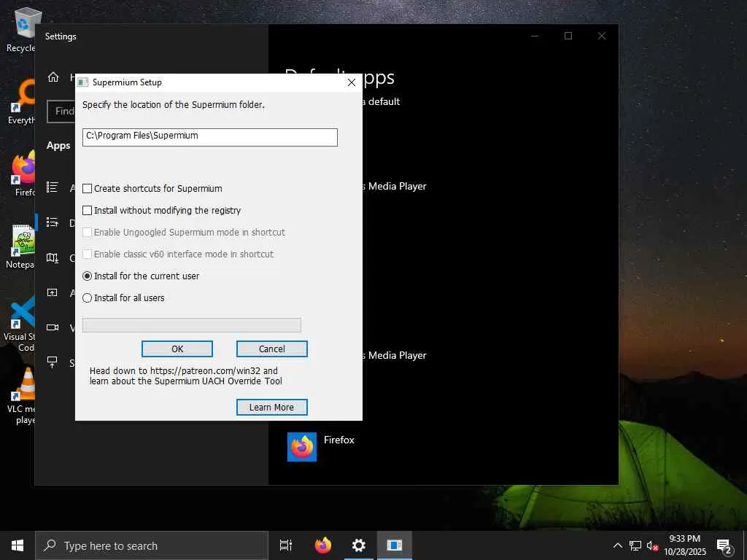Viewport: 747px width, 560px height.
Task: Open Default apps icon in Settings
Action: pyautogui.click(x=53, y=222)
